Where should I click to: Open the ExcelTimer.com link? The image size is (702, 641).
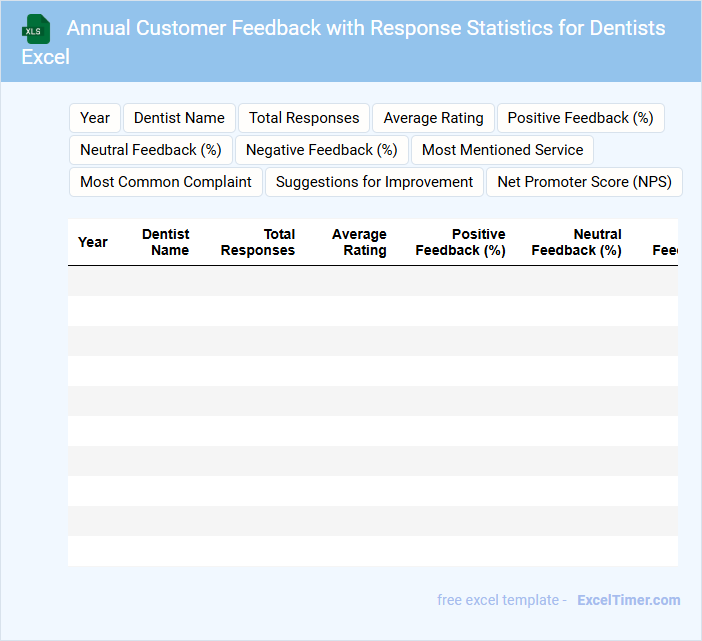click(x=628, y=600)
